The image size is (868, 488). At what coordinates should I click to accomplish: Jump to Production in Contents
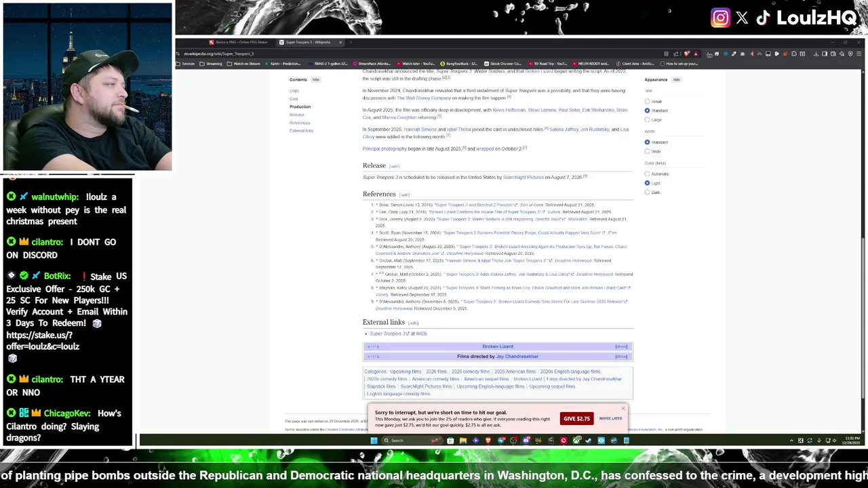pyautogui.click(x=300, y=106)
